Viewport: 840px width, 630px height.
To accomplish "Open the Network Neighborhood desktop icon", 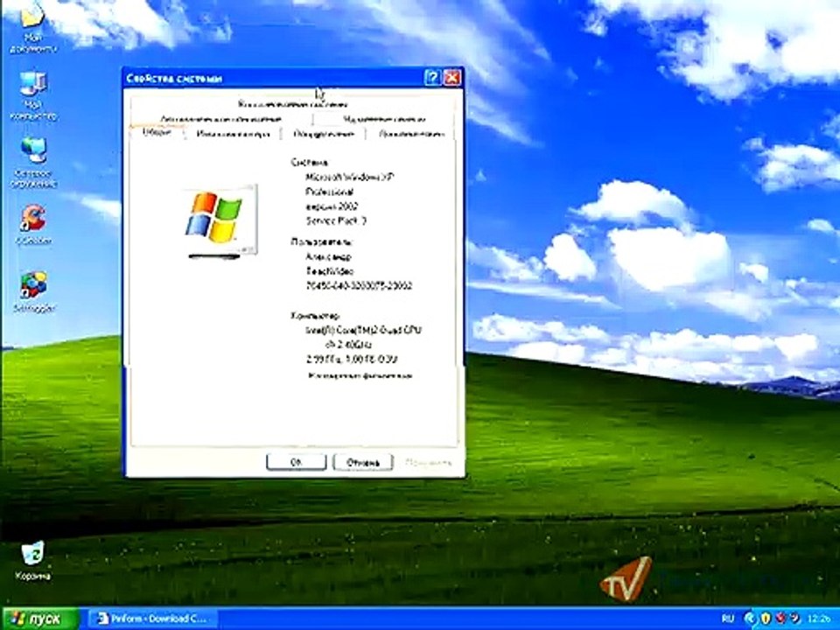I will click(33, 161).
